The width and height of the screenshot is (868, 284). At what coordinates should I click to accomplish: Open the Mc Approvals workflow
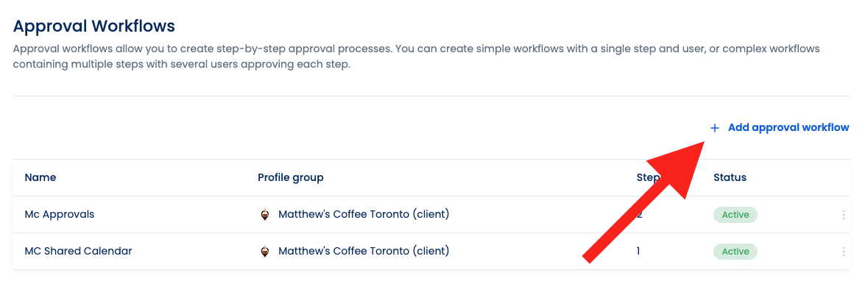(x=60, y=215)
